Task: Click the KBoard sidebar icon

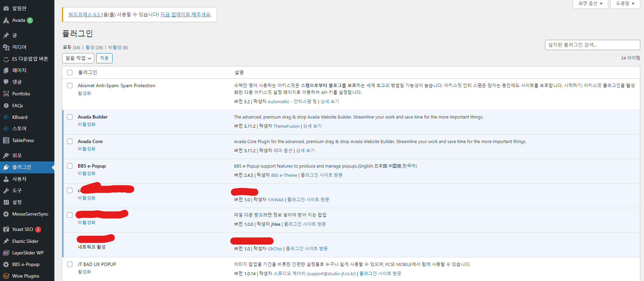Action: pos(6,117)
